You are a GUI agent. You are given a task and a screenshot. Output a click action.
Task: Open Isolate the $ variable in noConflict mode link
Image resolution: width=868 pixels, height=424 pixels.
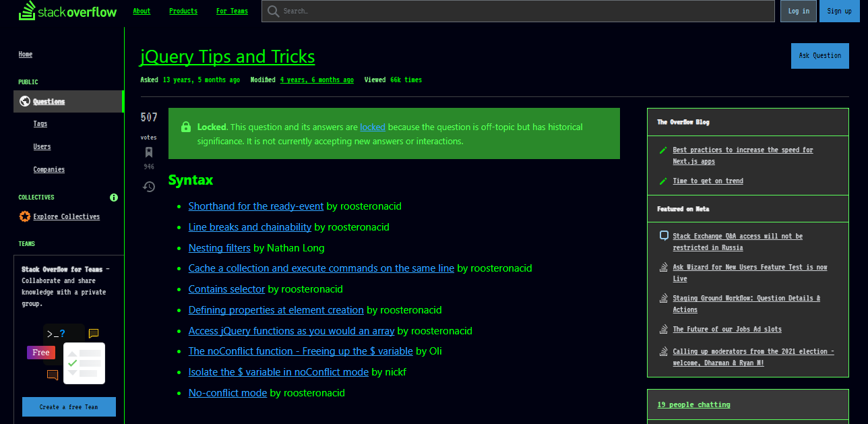click(278, 372)
